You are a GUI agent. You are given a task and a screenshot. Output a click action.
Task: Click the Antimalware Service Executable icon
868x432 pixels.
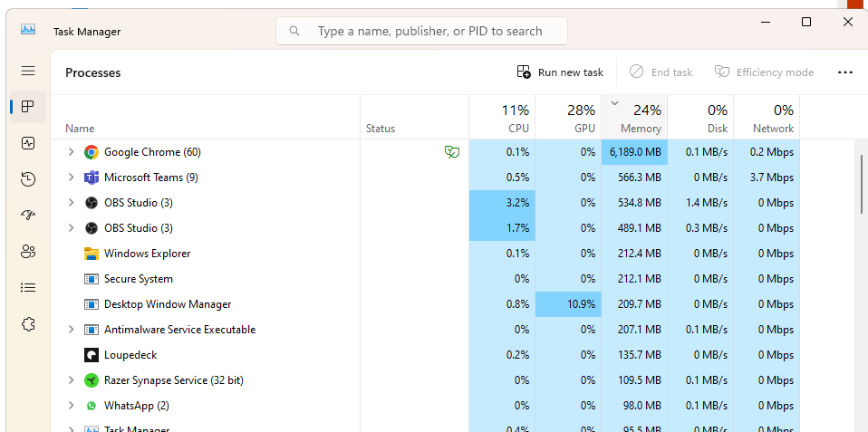click(x=92, y=330)
